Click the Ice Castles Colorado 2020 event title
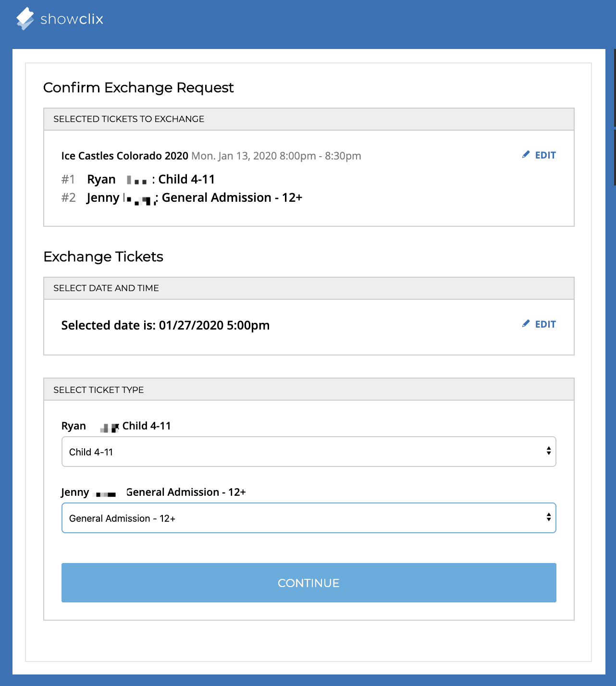This screenshot has height=686, width=616. [x=124, y=156]
